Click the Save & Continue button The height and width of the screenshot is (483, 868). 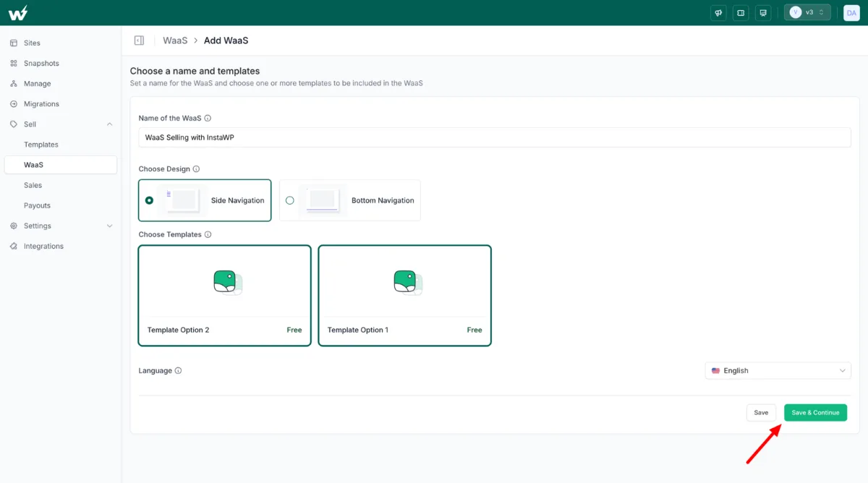click(x=815, y=413)
